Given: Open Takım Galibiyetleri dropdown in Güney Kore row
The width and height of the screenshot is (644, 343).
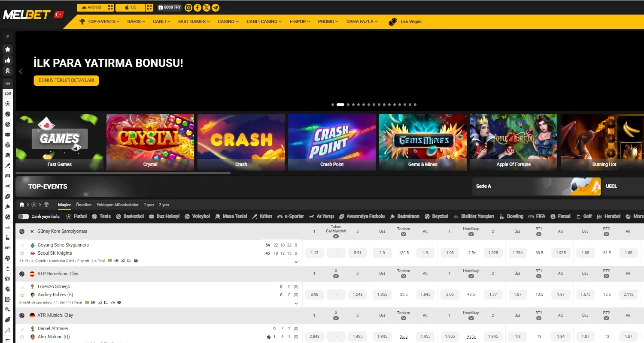Looking at the screenshot, I should [x=336, y=236].
